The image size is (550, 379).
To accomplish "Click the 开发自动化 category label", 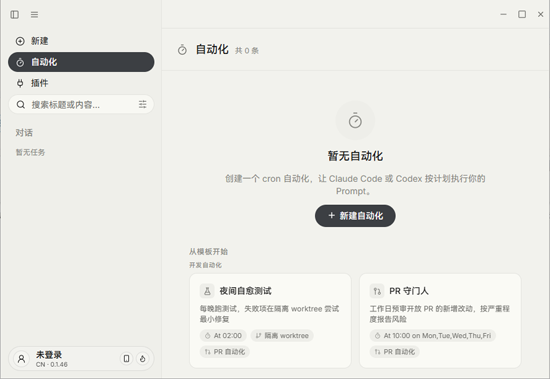I will pyautogui.click(x=205, y=265).
